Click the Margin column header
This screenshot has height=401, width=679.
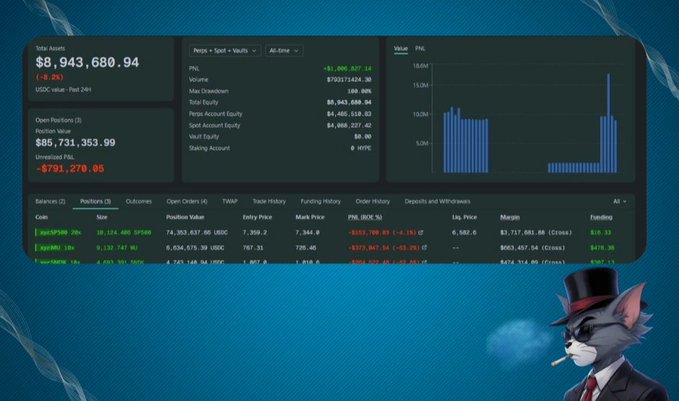point(510,217)
